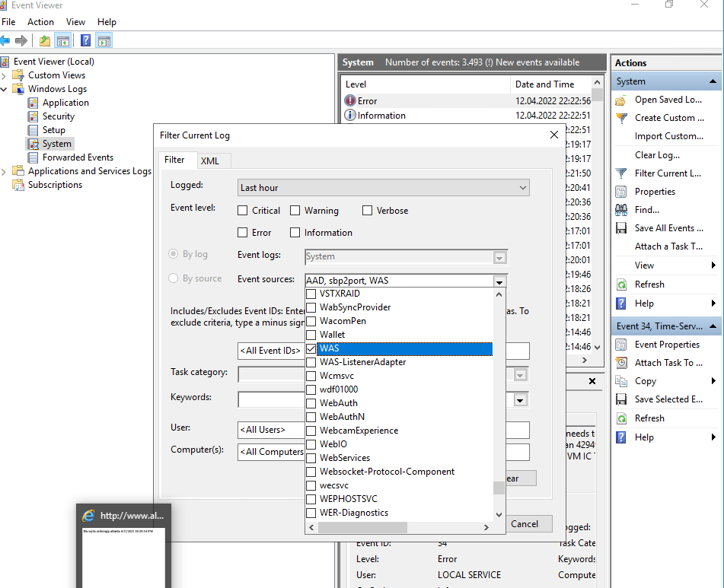Open the Logged time range dropdown
This screenshot has width=724, height=588.
pyautogui.click(x=522, y=188)
